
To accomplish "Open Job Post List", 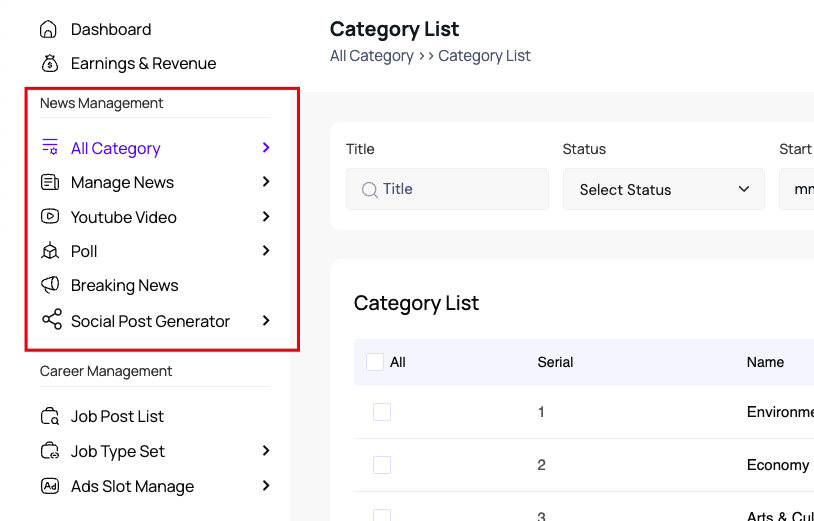I will 117,416.
